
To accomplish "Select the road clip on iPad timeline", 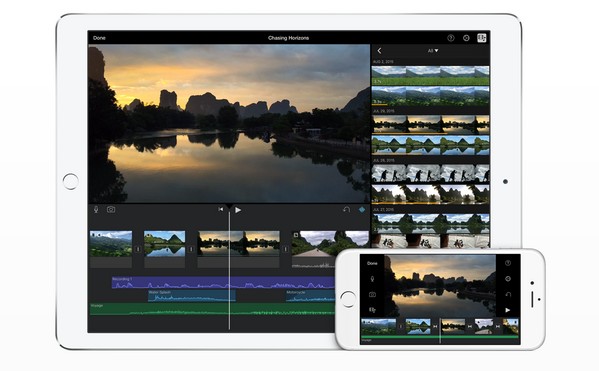I will tap(330, 245).
